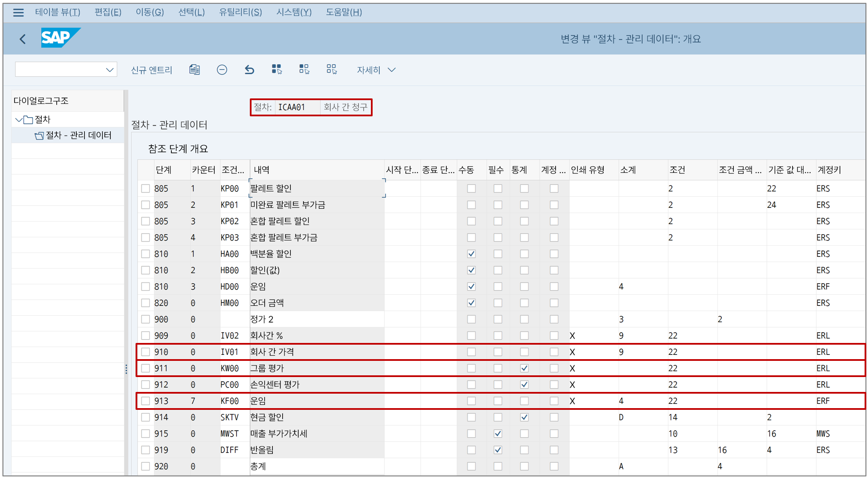The width and height of the screenshot is (868, 478).
Task: Click the deselect all icon
Action: pos(332,69)
